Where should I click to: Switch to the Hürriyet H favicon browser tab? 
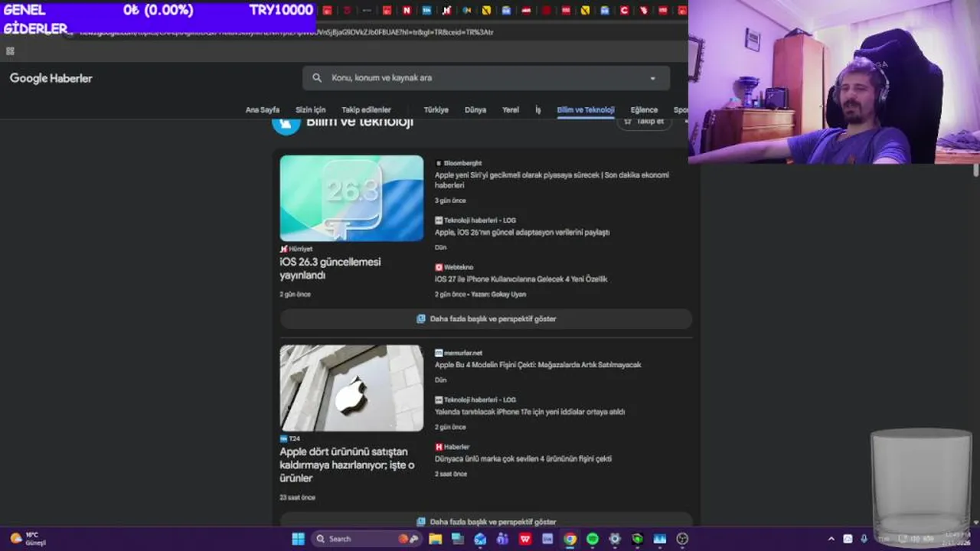[x=446, y=11]
